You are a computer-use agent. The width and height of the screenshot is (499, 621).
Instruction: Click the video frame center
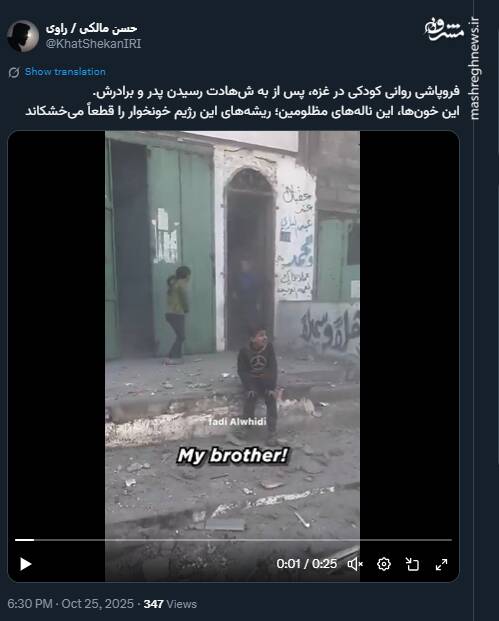coord(232,356)
